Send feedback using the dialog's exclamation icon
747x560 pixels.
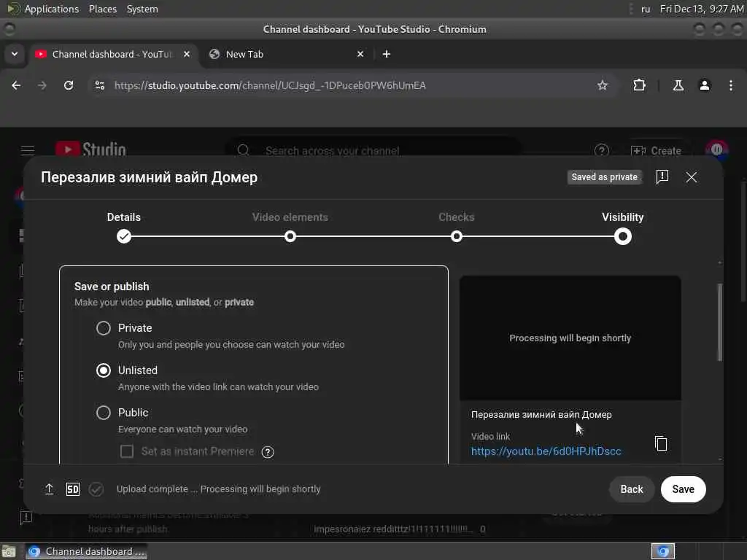662,176
